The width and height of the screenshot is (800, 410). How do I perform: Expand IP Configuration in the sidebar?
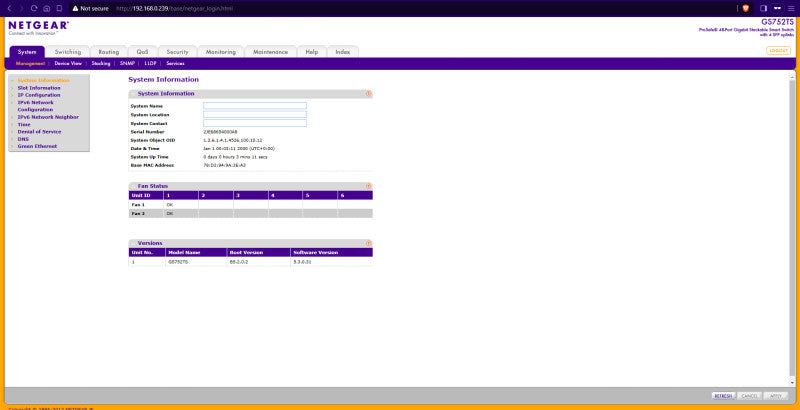click(x=39, y=95)
